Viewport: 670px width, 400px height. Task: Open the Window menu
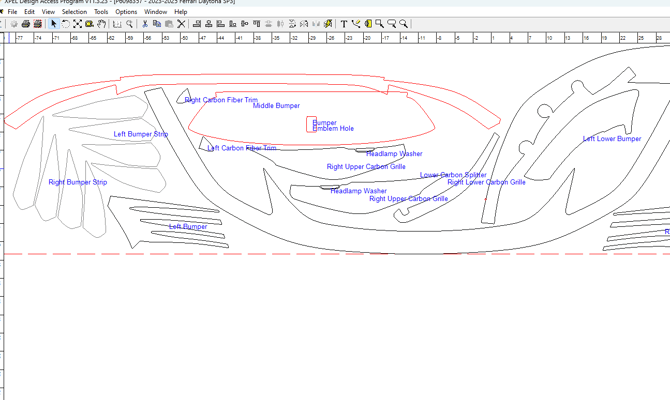pos(155,12)
